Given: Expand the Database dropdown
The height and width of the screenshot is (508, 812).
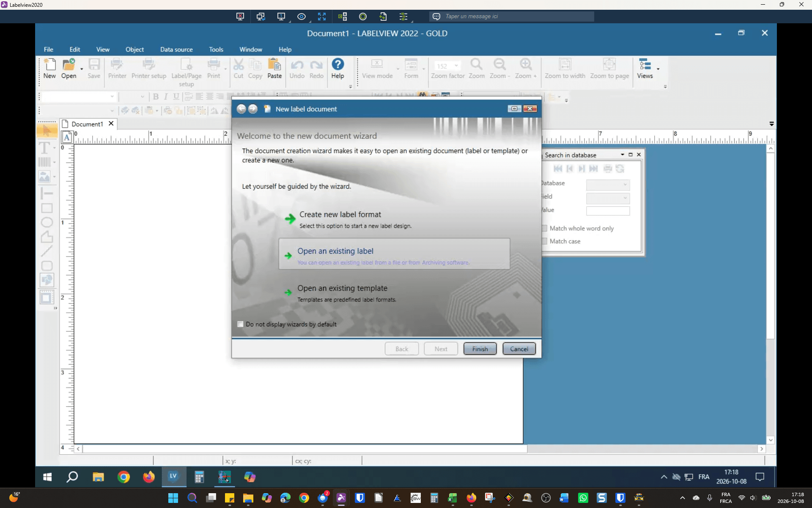Looking at the screenshot, I should [x=625, y=185].
